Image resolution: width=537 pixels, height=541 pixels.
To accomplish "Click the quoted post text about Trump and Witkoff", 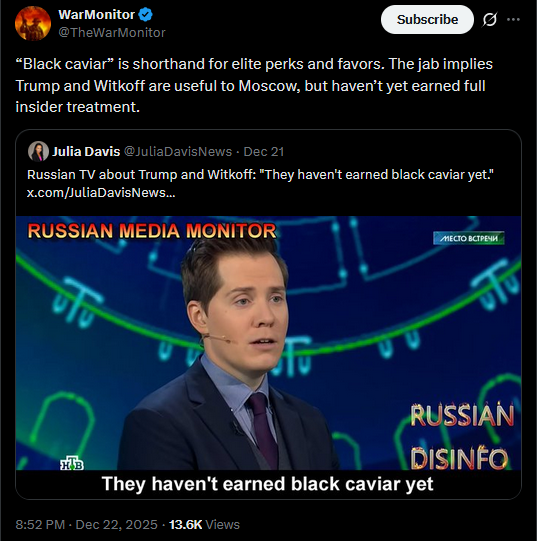I will tap(260, 175).
